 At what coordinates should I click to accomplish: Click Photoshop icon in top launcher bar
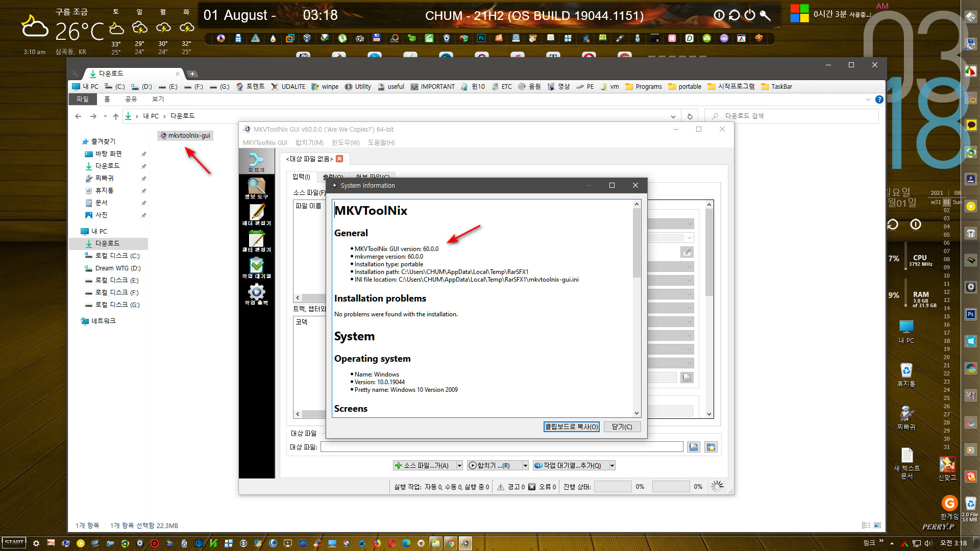(x=481, y=38)
